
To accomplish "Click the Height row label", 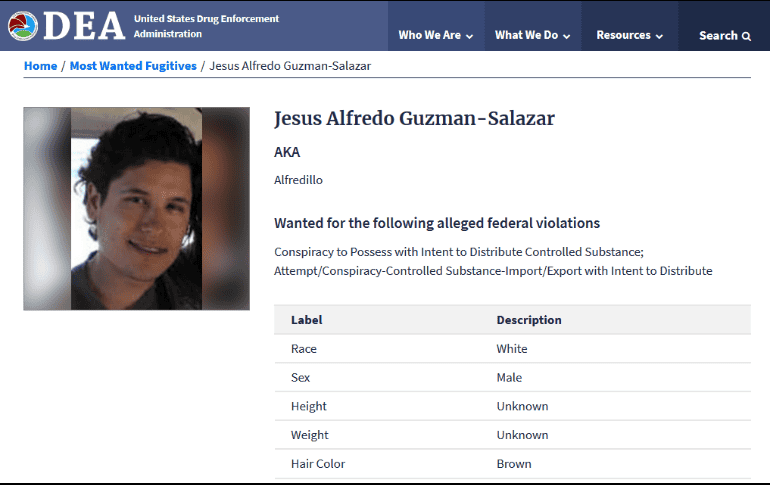I will 308,406.
